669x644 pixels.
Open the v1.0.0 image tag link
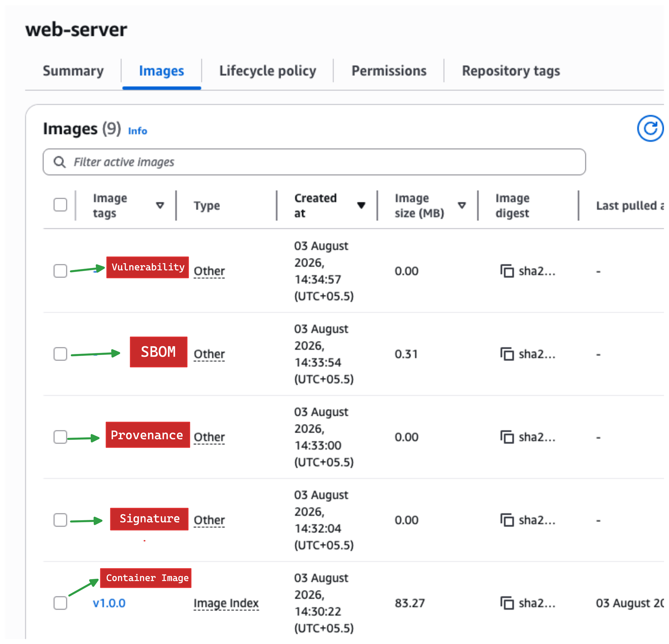click(x=109, y=603)
